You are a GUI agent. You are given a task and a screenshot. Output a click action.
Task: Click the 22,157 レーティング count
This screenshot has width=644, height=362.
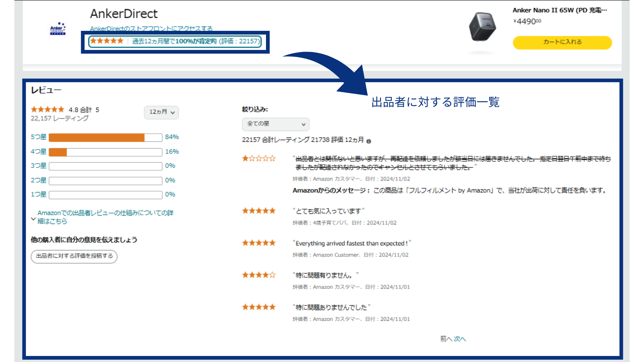pos(60,118)
